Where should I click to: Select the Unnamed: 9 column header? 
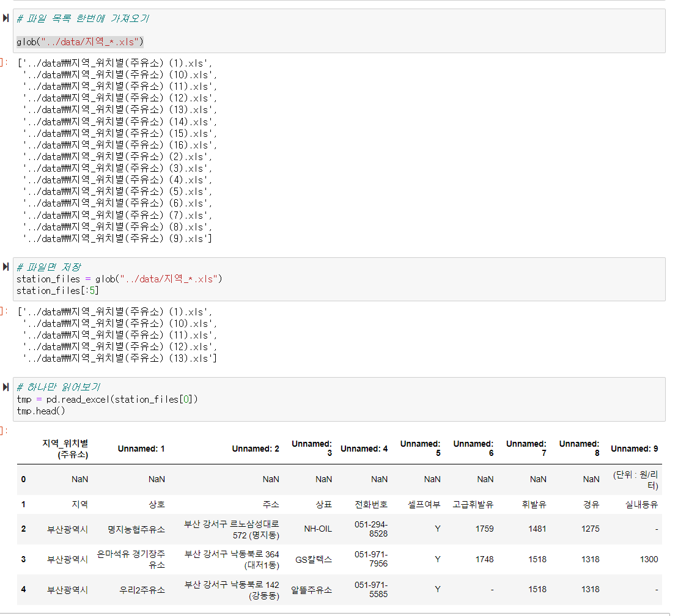click(x=634, y=449)
